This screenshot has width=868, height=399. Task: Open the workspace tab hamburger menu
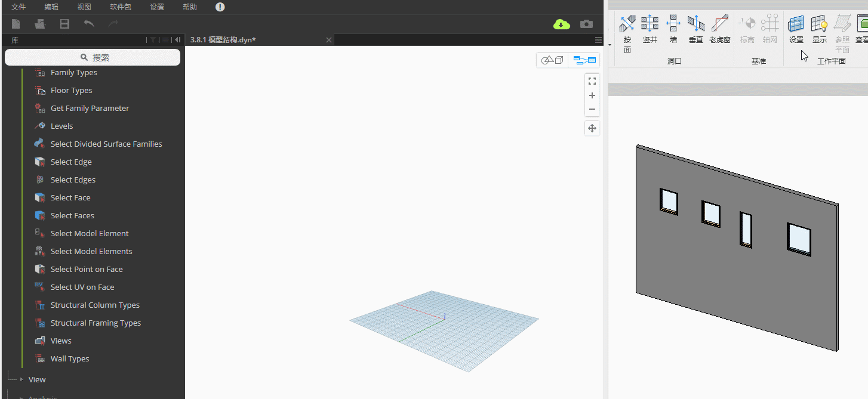click(x=599, y=40)
